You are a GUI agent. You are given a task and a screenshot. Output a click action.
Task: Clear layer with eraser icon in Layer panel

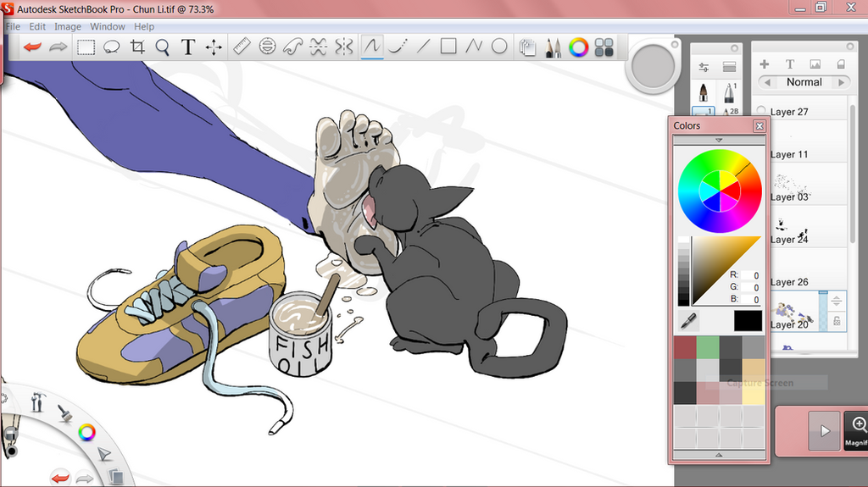pyautogui.click(x=841, y=64)
